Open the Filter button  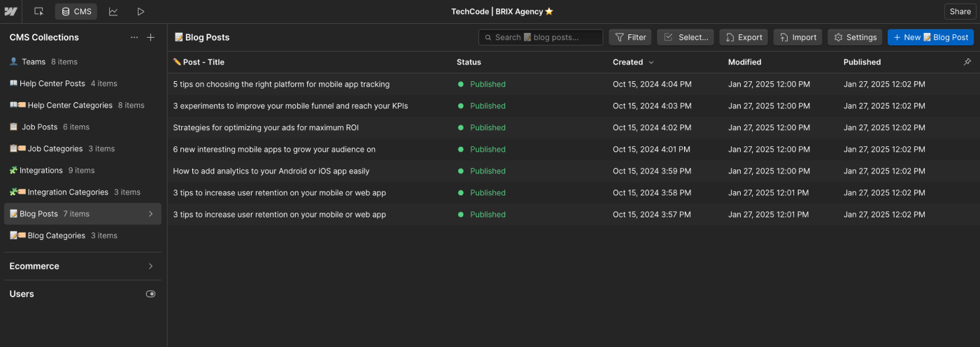[x=630, y=37]
